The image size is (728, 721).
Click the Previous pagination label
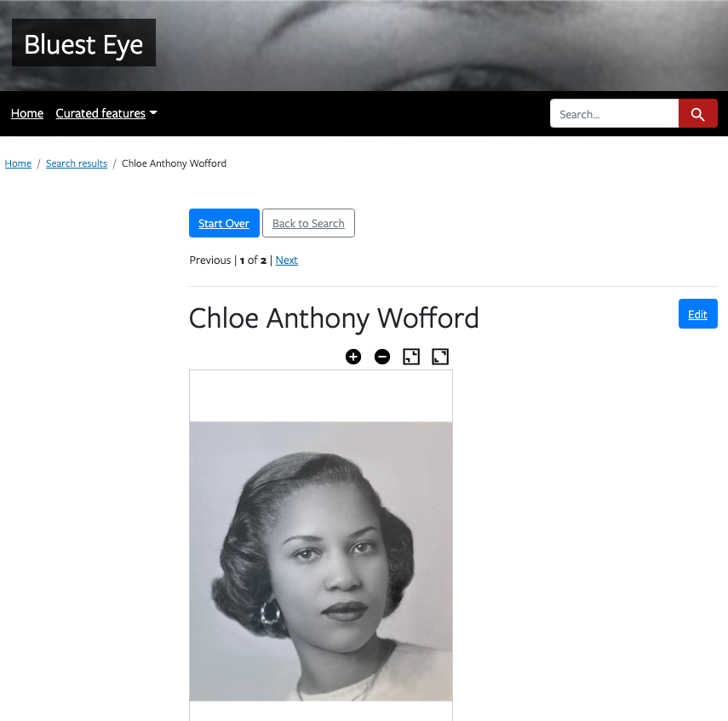click(209, 260)
